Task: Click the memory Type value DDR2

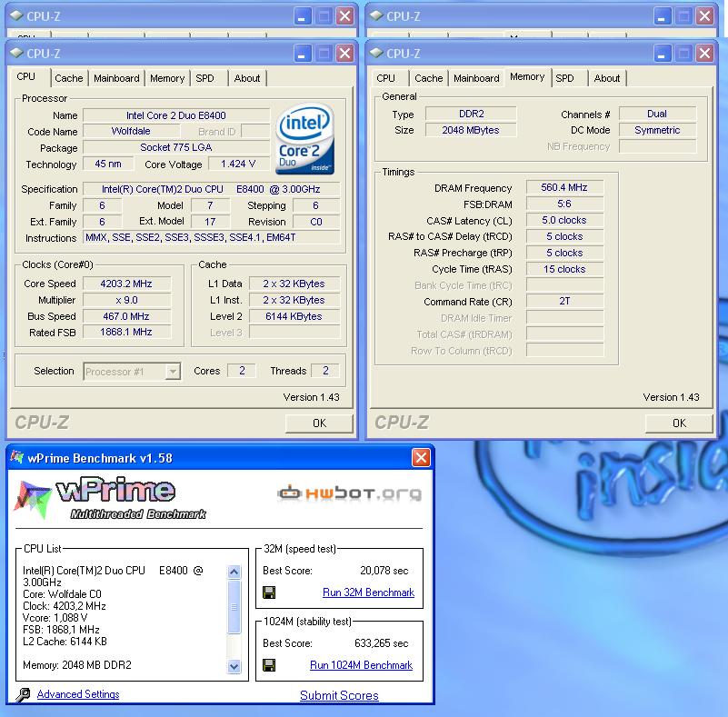Action: click(x=470, y=115)
